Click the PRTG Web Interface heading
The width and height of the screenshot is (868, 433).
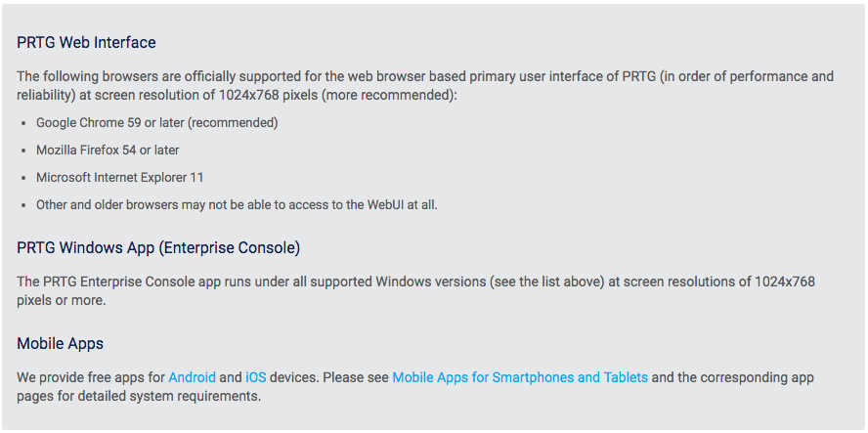tap(86, 42)
